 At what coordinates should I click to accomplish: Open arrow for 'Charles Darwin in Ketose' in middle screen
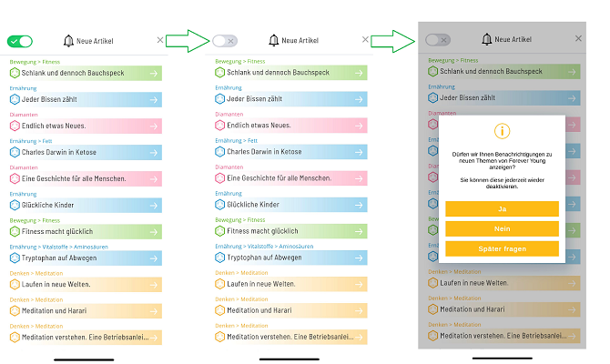[359, 152]
